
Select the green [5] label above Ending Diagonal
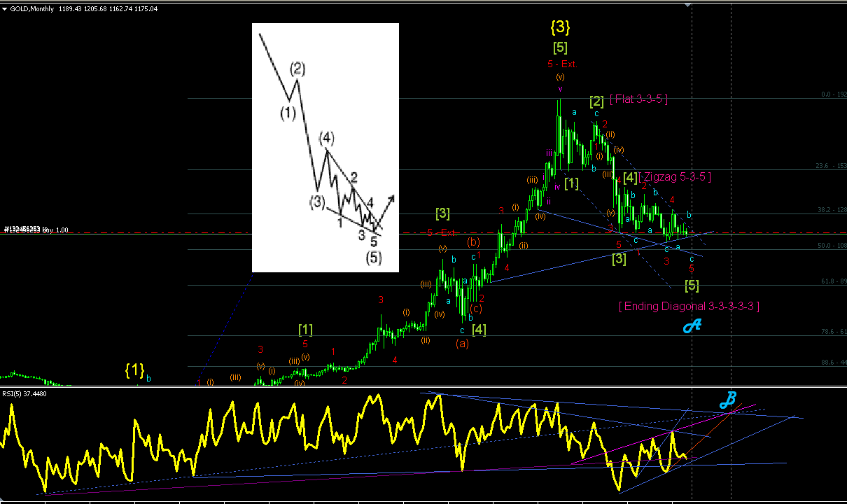coord(692,286)
